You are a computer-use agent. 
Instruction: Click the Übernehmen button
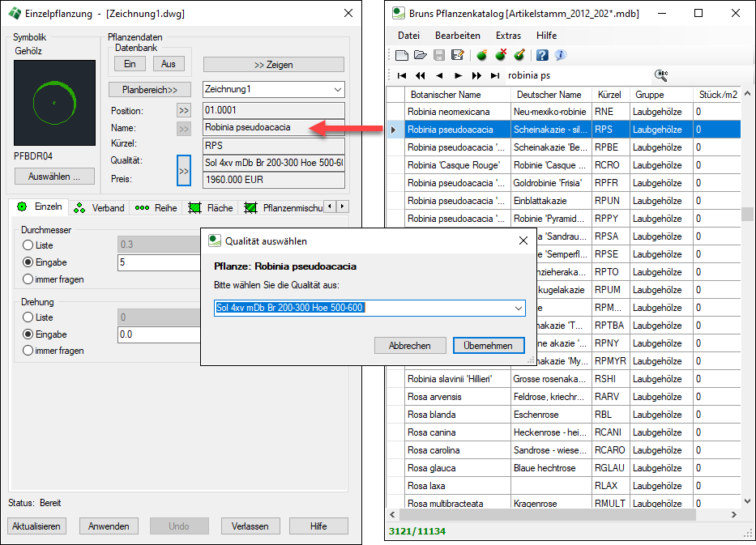488,346
